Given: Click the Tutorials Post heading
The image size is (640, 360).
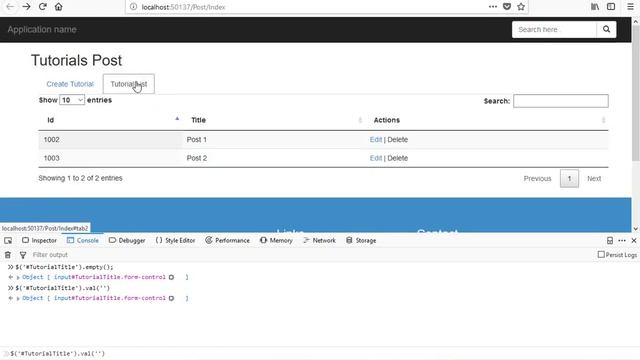Looking at the screenshot, I should tap(76, 60).
